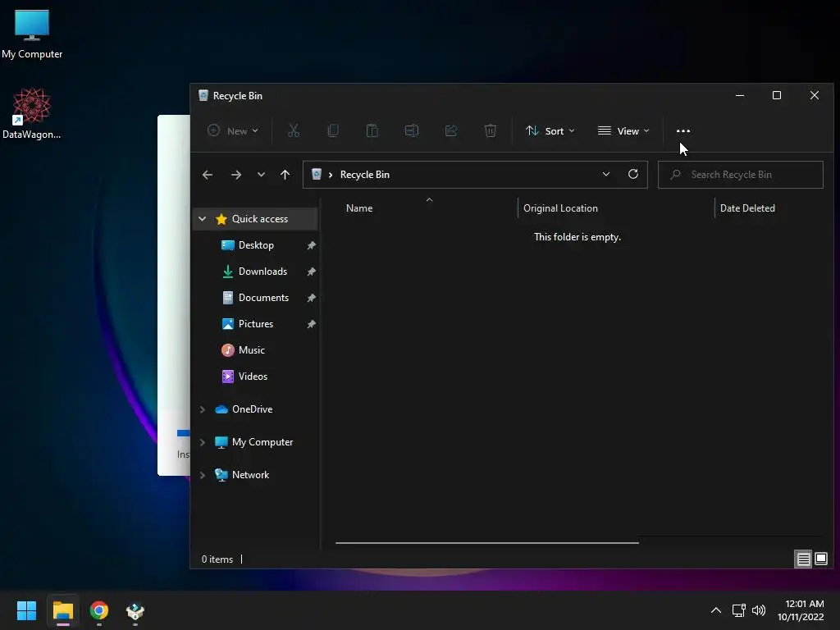Open the View dropdown menu
Viewport: 840px width, 630px height.
click(623, 130)
